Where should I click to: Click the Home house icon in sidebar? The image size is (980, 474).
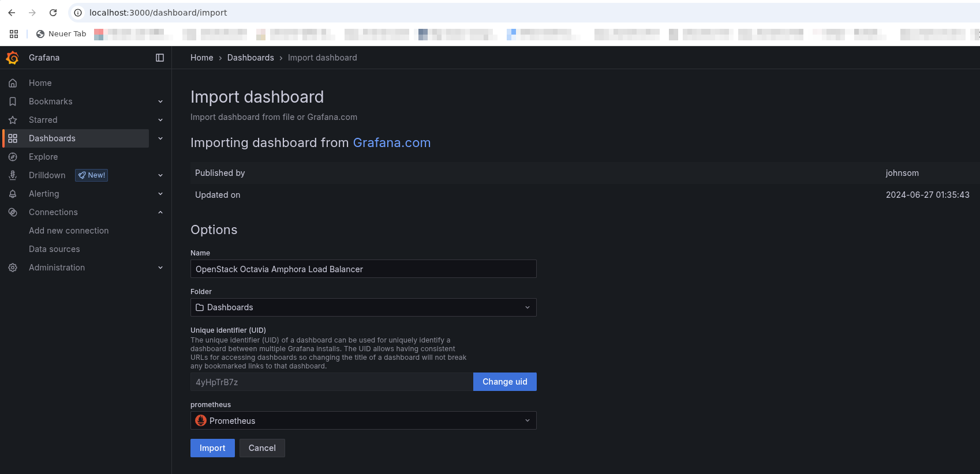pos(13,83)
